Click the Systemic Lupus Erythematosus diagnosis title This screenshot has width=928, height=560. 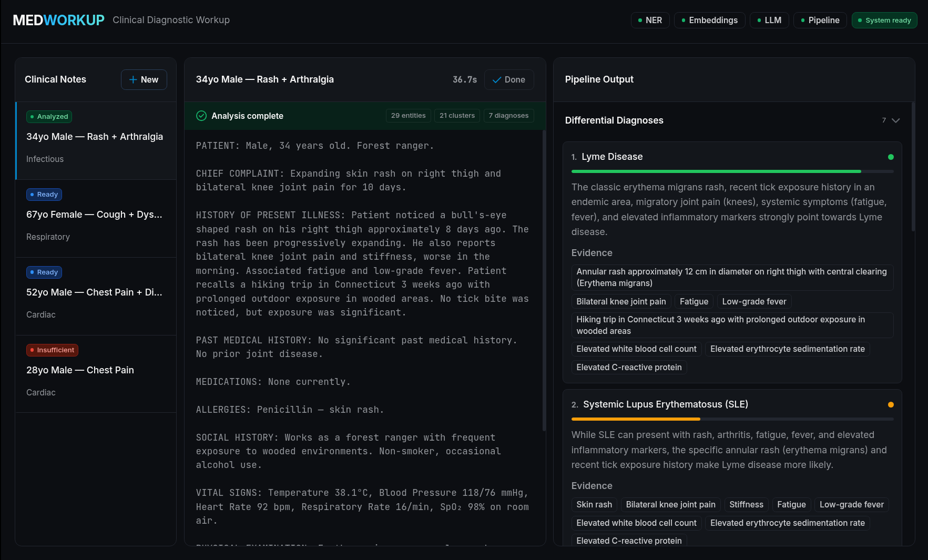666,404
